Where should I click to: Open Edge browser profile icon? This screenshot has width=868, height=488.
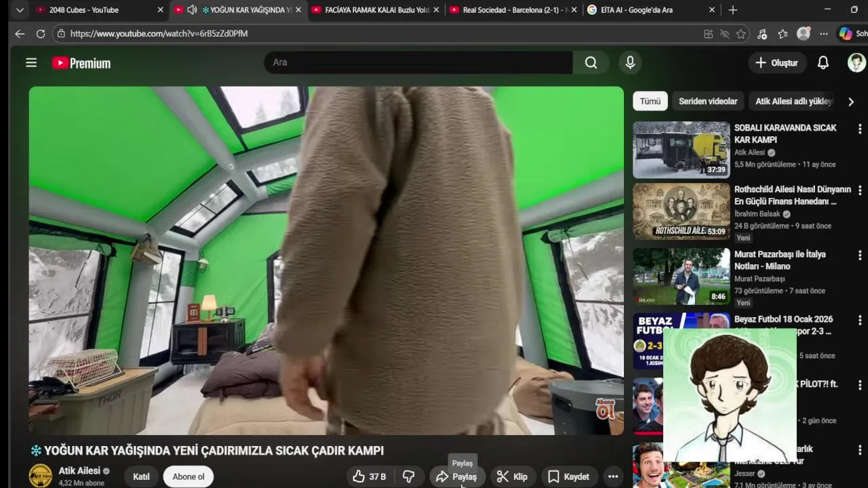(x=804, y=33)
